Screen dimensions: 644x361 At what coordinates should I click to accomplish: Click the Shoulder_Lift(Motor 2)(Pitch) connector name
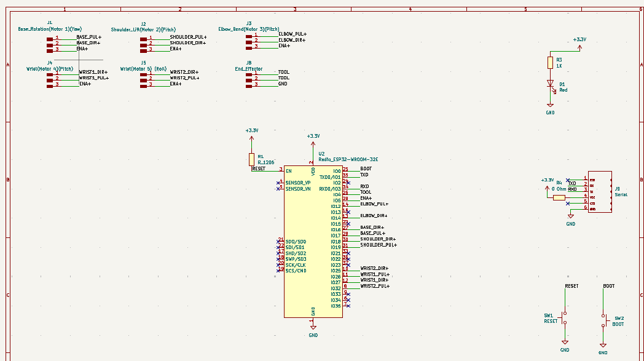coord(143,30)
